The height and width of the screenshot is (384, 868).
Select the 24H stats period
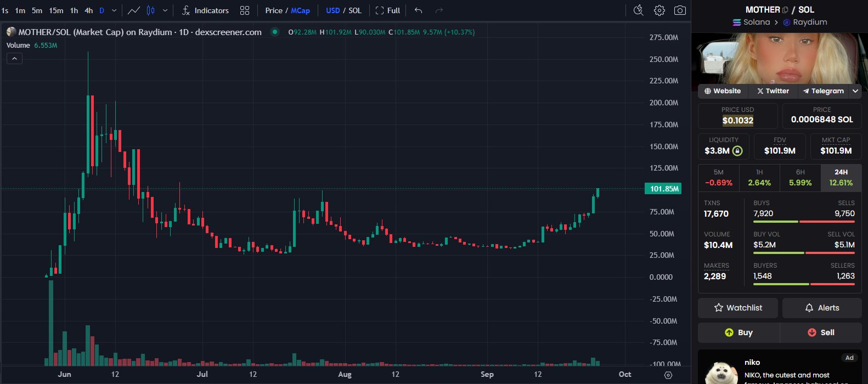point(841,178)
